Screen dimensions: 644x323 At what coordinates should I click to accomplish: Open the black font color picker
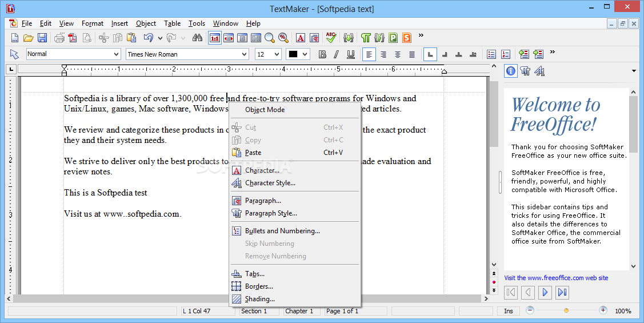point(298,54)
